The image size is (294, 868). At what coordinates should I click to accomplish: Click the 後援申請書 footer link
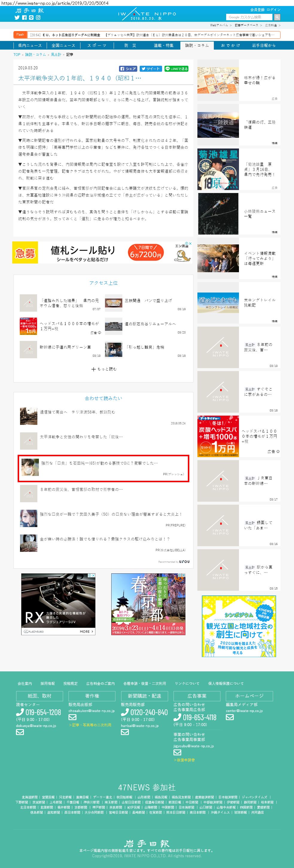[184, 760]
